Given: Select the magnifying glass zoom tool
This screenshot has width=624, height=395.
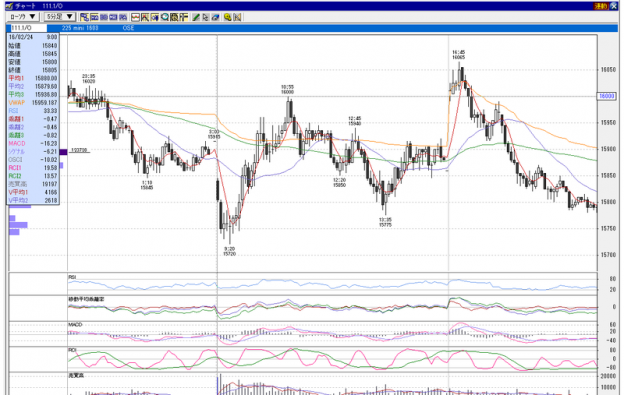Looking at the screenshot, I should [164, 17].
